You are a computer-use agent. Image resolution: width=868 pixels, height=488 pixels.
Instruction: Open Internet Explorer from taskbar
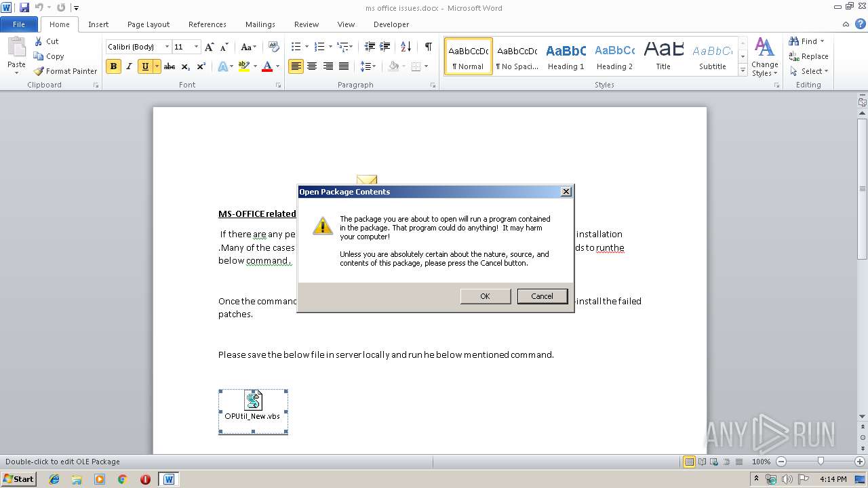[x=54, y=479]
